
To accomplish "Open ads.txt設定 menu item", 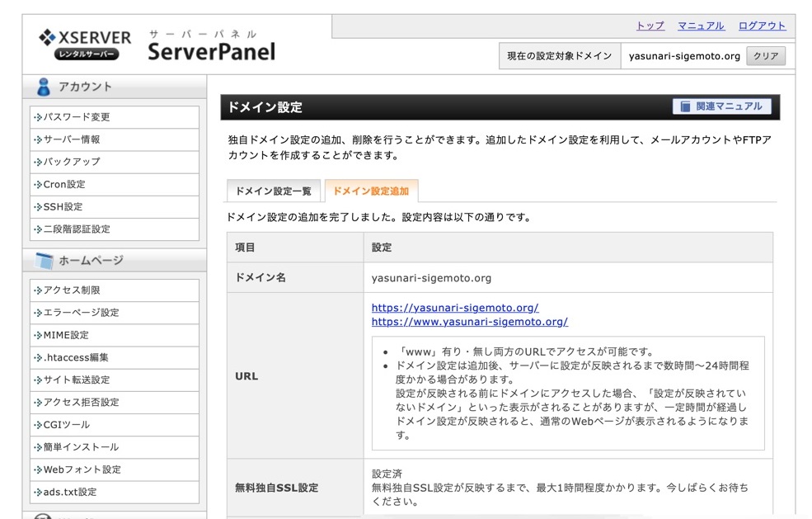I will pos(115,492).
